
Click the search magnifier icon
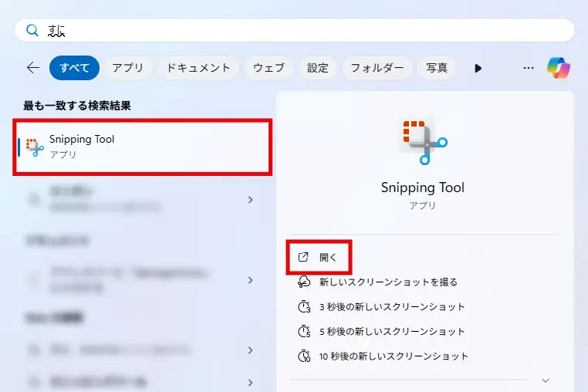[x=32, y=30]
